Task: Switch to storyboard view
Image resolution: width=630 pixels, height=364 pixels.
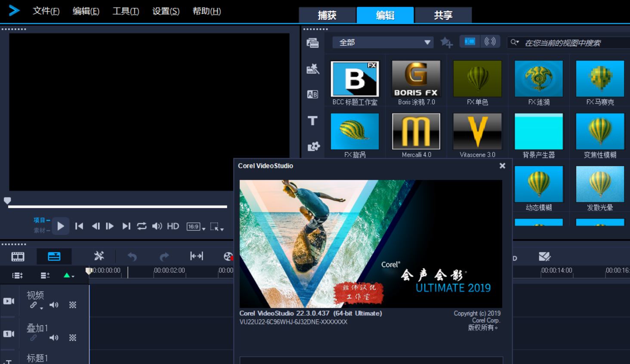Action: [x=18, y=257]
